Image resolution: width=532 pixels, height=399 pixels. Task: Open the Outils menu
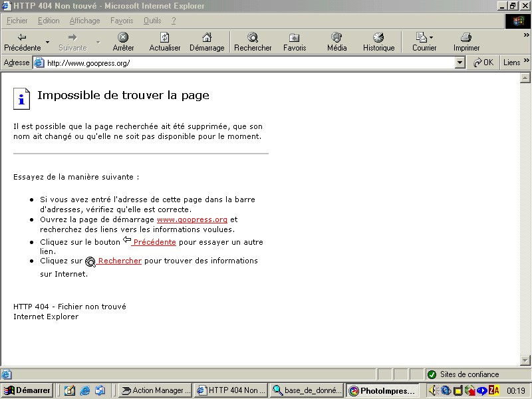pos(152,21)
